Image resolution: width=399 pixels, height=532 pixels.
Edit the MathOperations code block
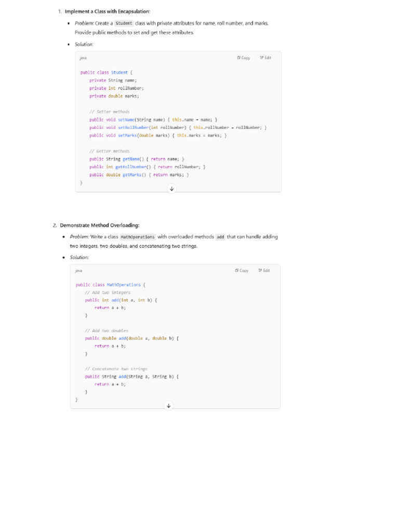(264, 270)
